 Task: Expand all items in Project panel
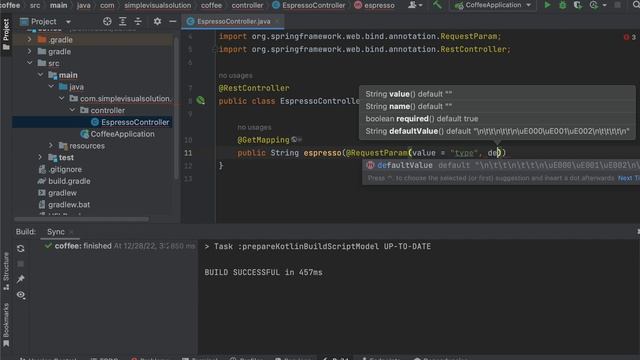pyautogui.click(x=122, y=21)
